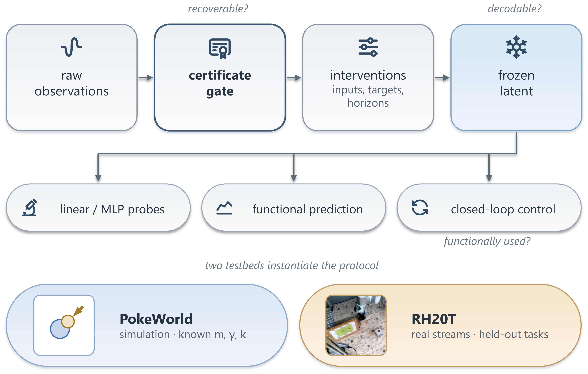
Task: Click "real streams · held-out tasks" subtitle
Action: point(480,334)
